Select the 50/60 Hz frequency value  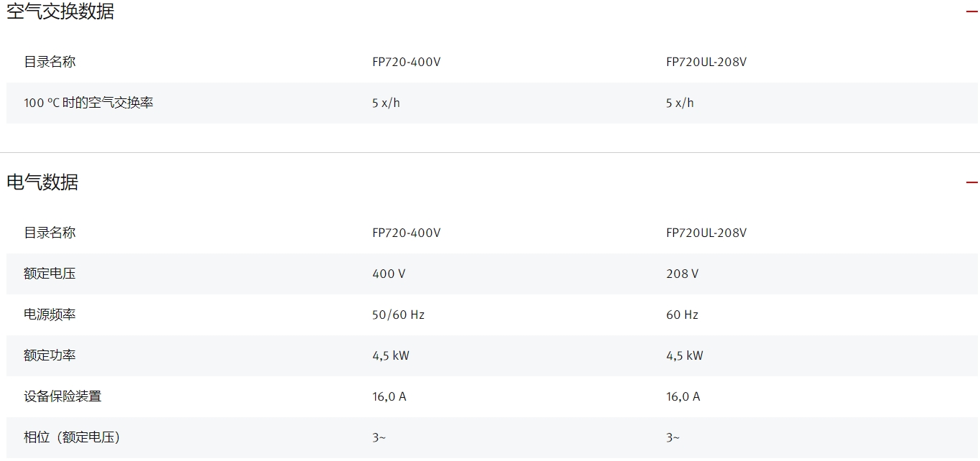click(398, 315)
